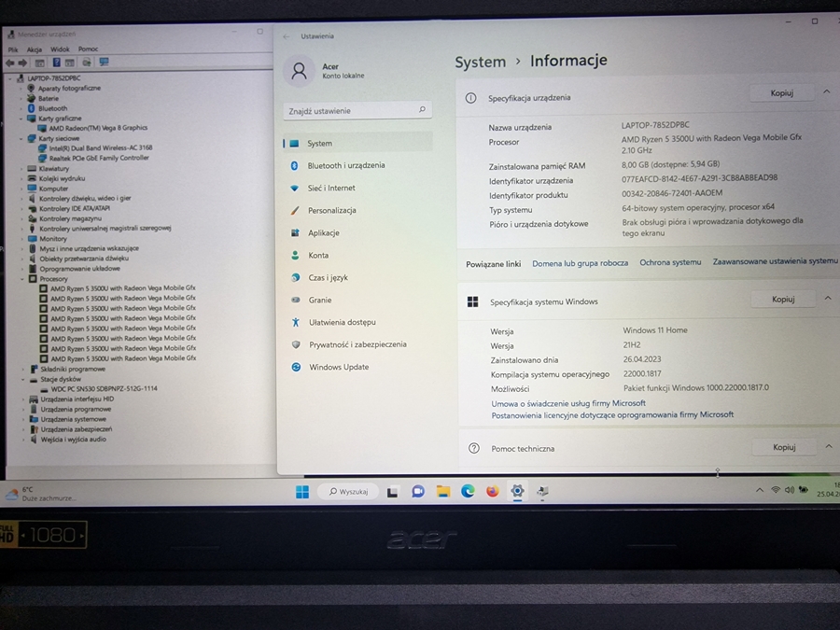Viewport: 840px width, 630px height.
Task: Select AMD Radeon(TM) Vega 8 Graphics
Action: pyautogui.click(x=92, y=128)
